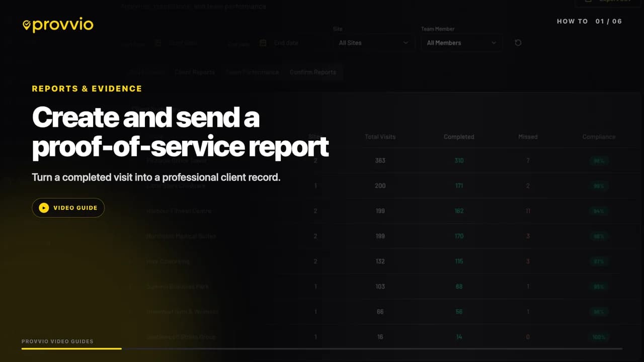Viewport: 644px width, 362px height.
Task: Click the HOW TO 01 / 06 counter
Action: [590, 22]
